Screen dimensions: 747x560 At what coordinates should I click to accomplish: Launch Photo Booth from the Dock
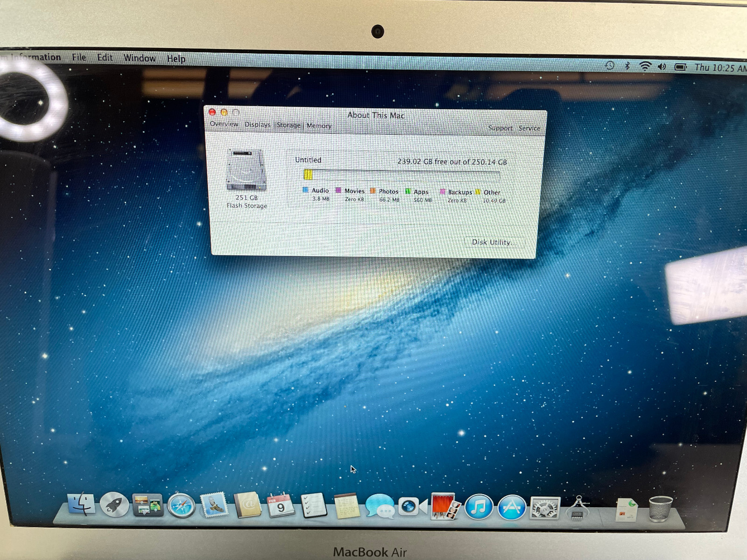(x=445, y=507)
